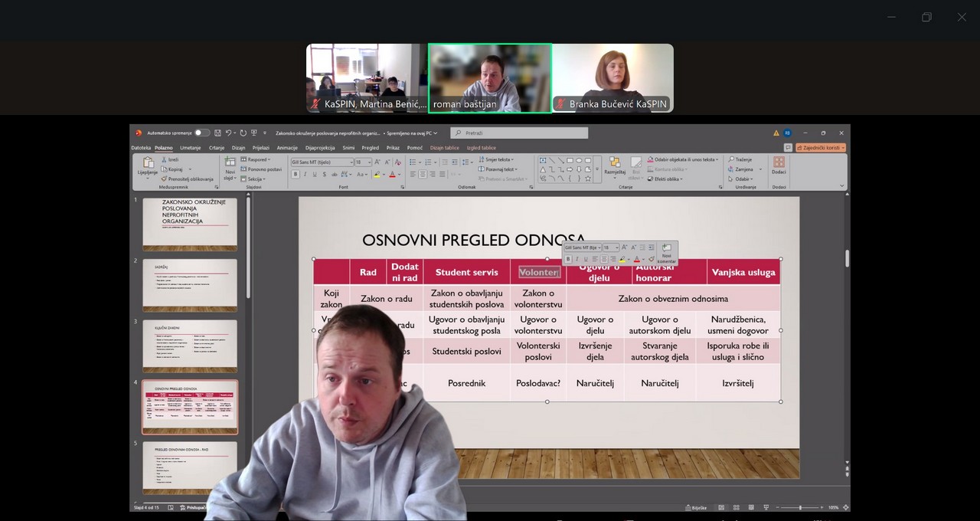Open the Razmjestaj arrange tool

[614, 164]
